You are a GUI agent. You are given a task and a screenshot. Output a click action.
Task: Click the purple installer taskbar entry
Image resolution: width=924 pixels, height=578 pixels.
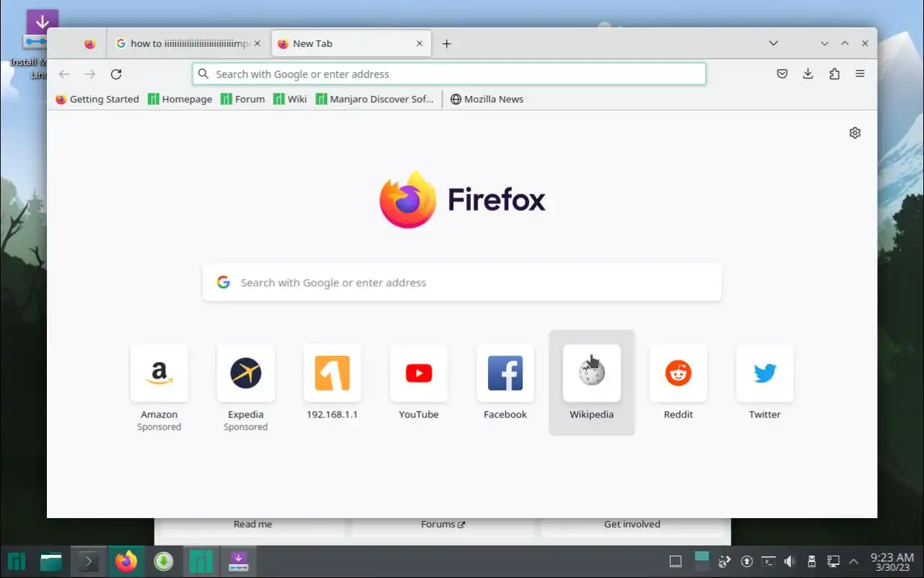[x=238, y=561]
